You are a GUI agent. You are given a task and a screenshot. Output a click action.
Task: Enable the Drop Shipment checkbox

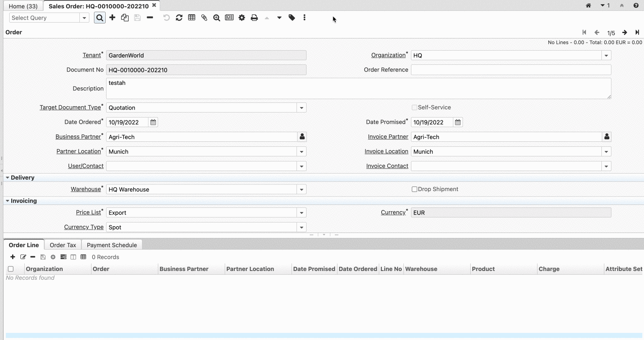coord(415,189)
